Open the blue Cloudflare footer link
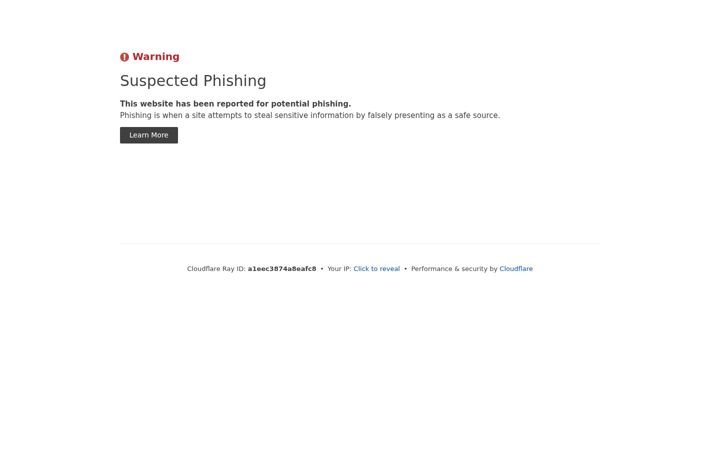Screen dimensions: 720x450 (x=516, y=269)
